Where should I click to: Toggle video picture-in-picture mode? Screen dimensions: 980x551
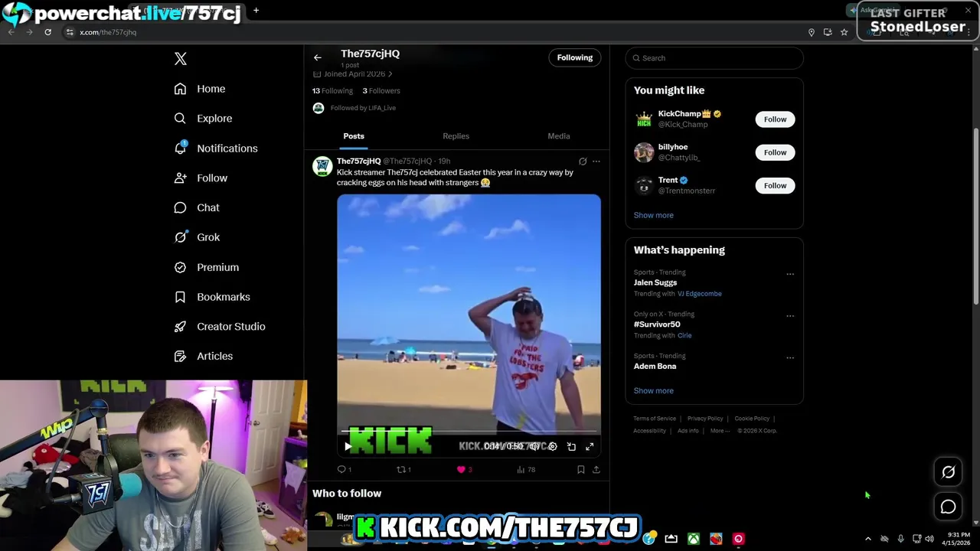point(571,446)
